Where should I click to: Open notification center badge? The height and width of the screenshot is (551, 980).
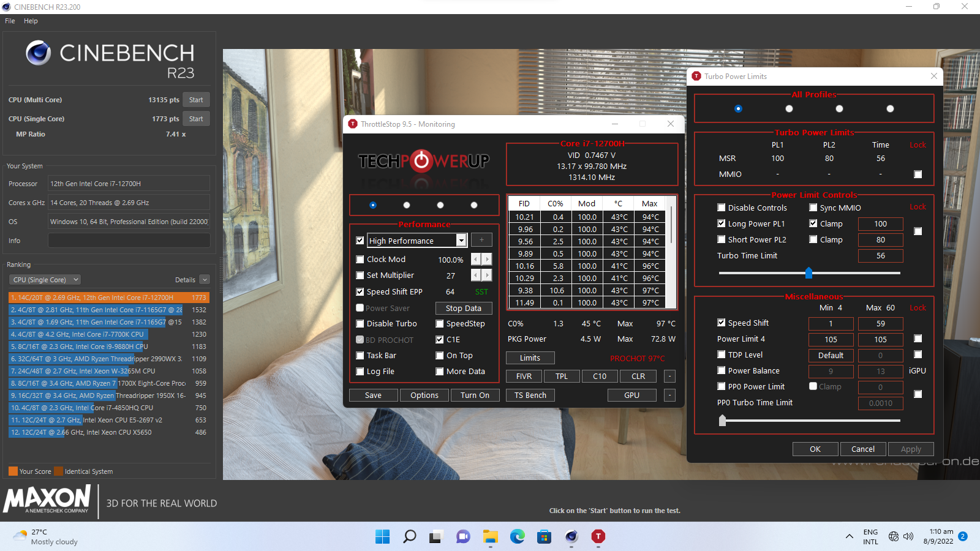[963, 536]
